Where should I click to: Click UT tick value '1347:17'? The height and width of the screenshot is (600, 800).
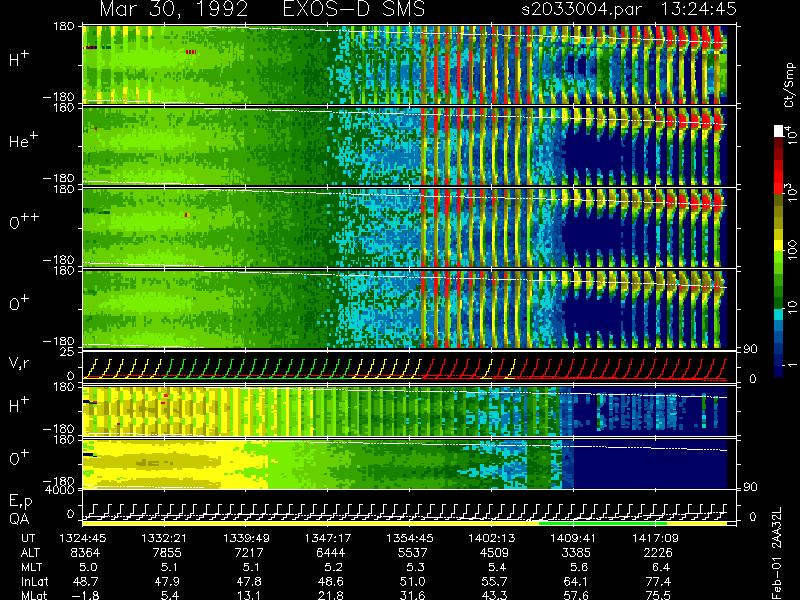point(328,538)
